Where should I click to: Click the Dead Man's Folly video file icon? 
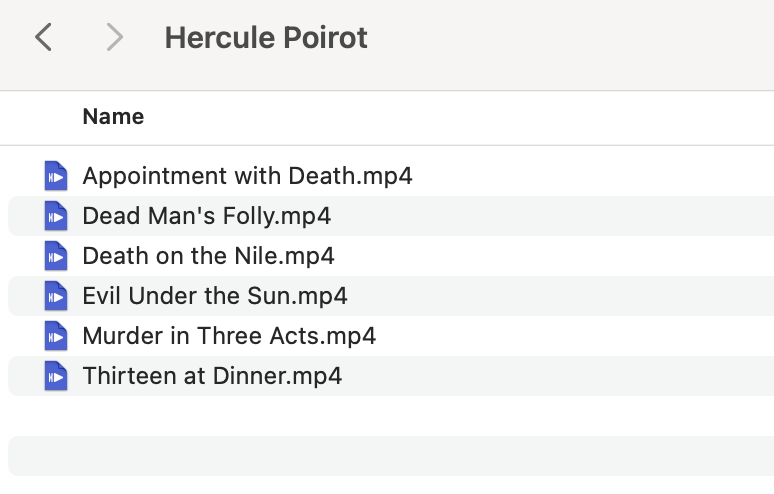(56, 216)
